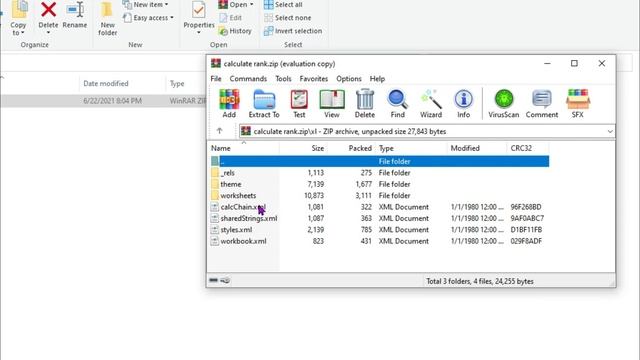Open the Tools menu
The width and height of the screenshot is (640, 360).
[283, 79]
